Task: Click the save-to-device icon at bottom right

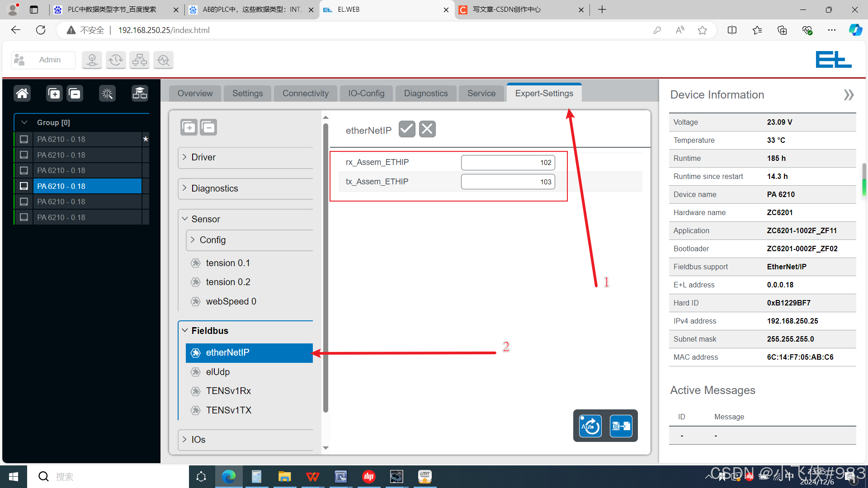Action: [621, 426]
